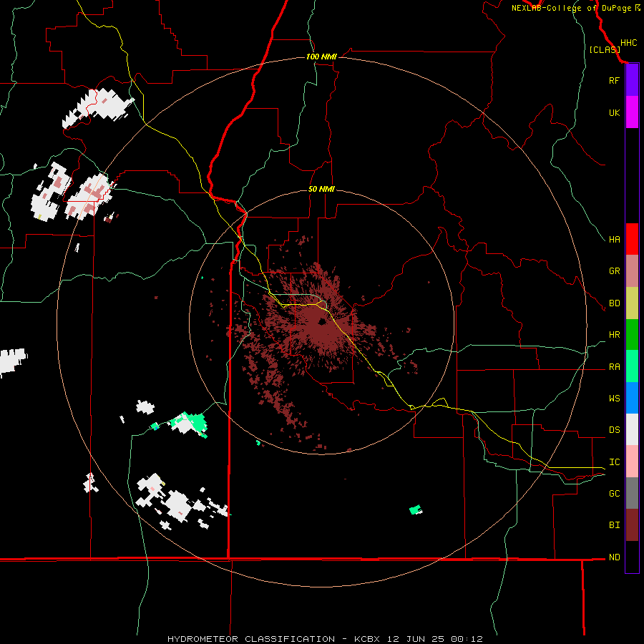Click the 12 JUN 25 date
Image resolution: width=644 pixels, height=644 pixels.
pos(416,639)
